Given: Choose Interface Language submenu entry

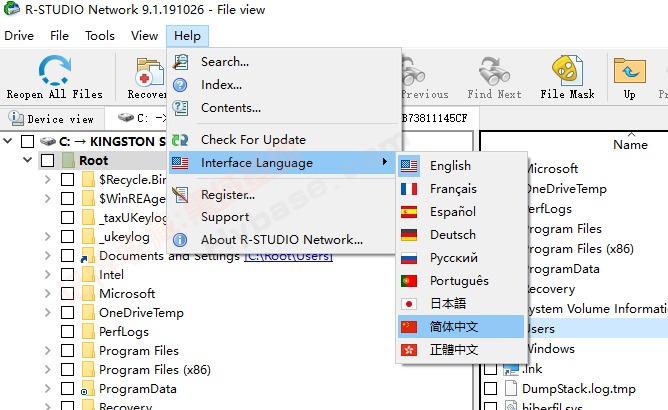Looking at the screenshot, I should click(x=281, y=163).
